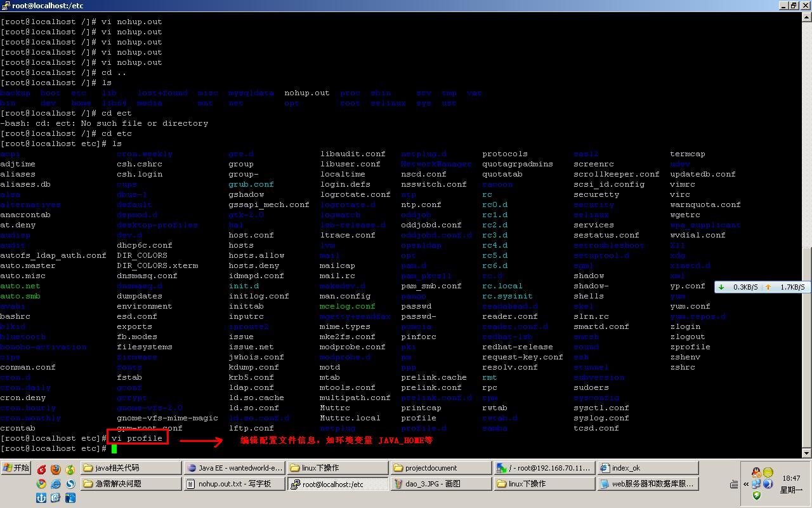Click the nohup.out entry in root listing
Viewport: 812px width, 508px height.
click(x=307, y=93)
